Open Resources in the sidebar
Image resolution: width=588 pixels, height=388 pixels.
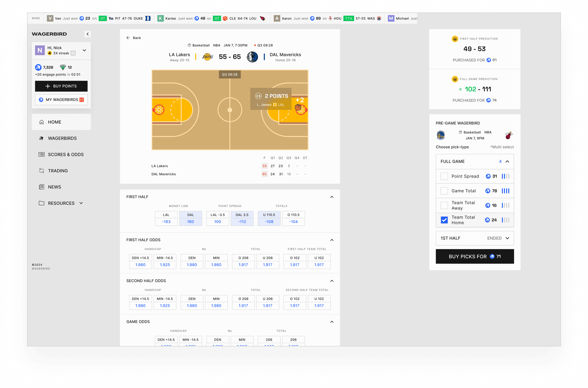(61, 203)
